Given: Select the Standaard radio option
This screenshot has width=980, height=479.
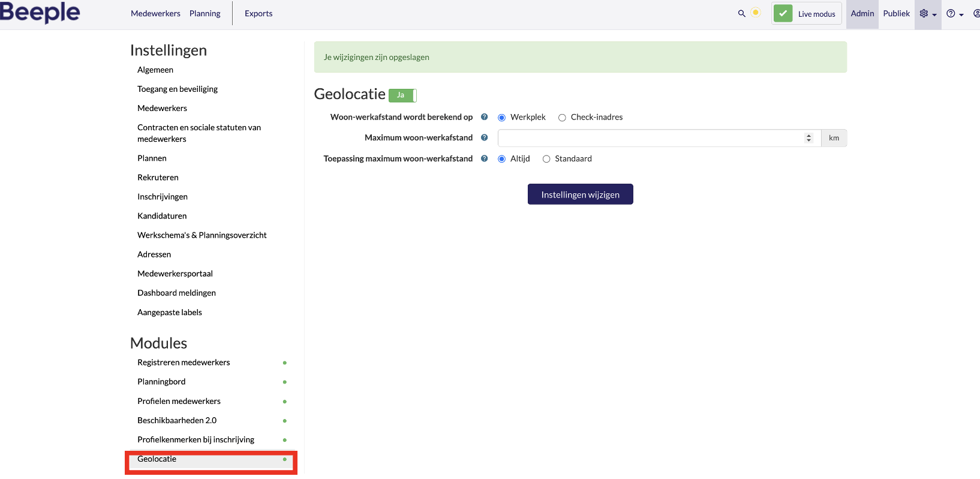Looking at the screenshot, I should pyautogui.click(x=546, y=159).
